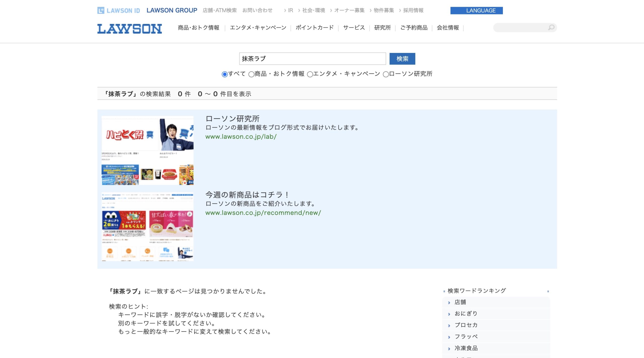The image size is (644, 358).
Task: Open the LANGUAGE selector
Action: (477, 11)
